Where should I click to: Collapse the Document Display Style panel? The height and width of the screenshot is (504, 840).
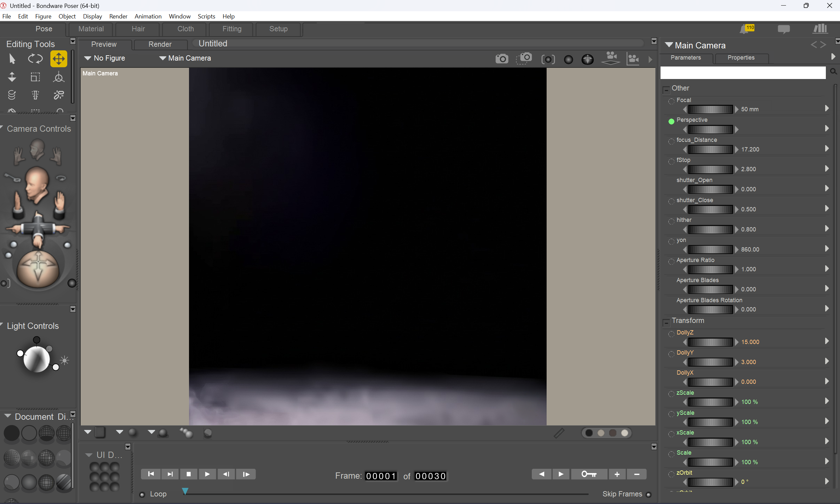[x=8, y=416]
